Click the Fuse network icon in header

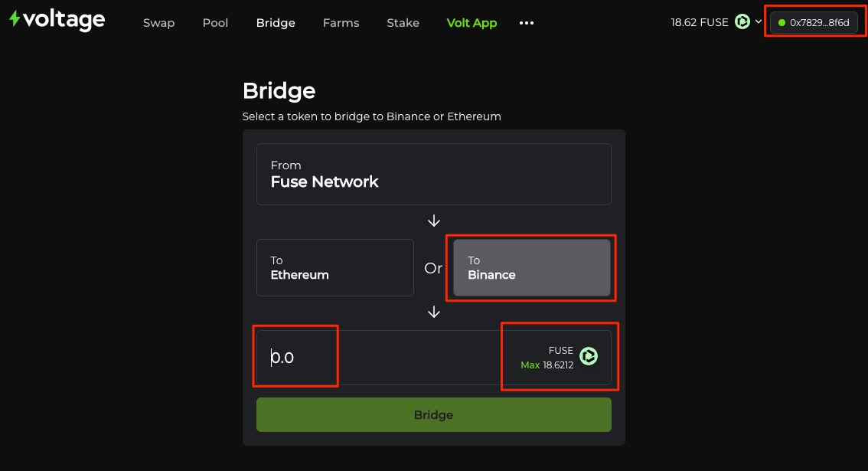click(742, 22)
